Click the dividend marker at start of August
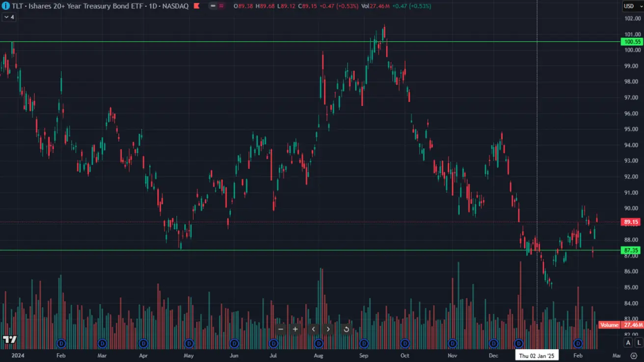 click(x=319, y=343)
